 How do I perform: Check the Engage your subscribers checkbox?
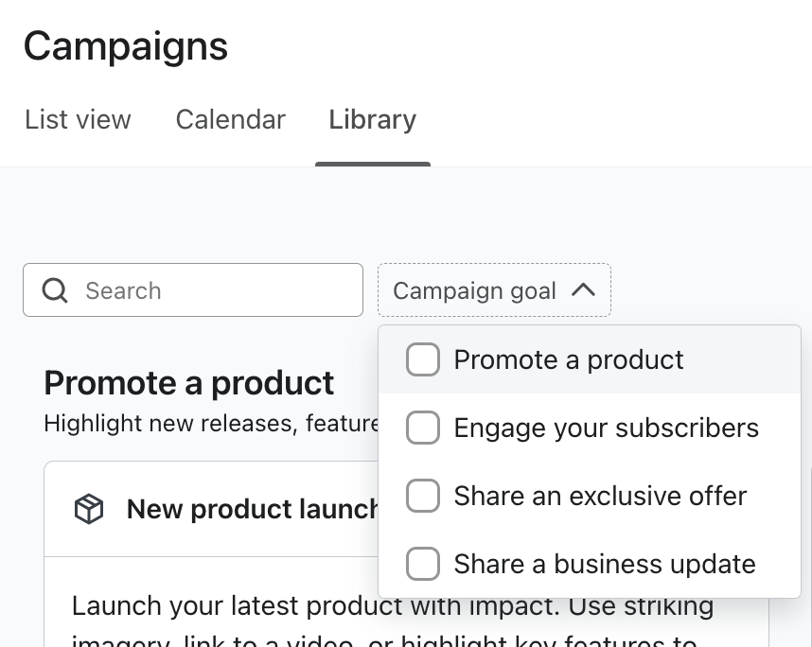tap(423, 428)
